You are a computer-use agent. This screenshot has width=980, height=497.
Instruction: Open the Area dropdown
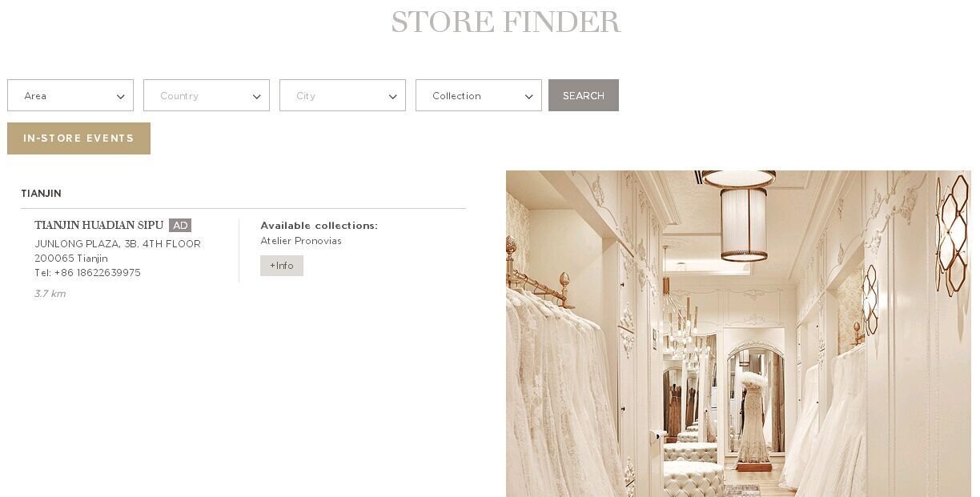[70, 95]
